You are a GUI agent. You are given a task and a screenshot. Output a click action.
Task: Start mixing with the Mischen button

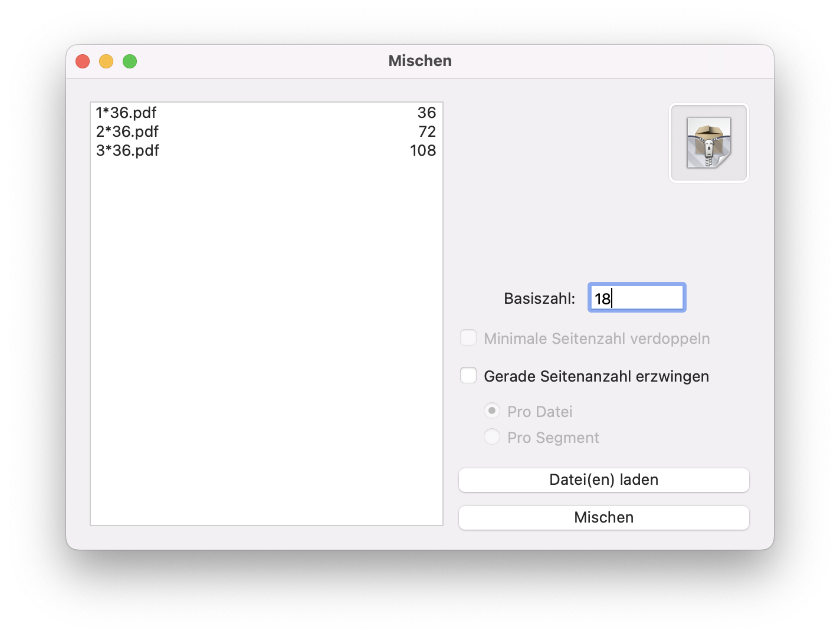(x=603, y=517)
